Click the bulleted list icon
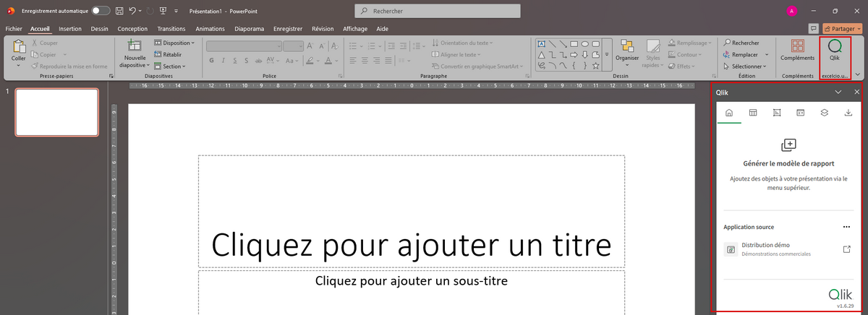 click(x=354, y=46)
